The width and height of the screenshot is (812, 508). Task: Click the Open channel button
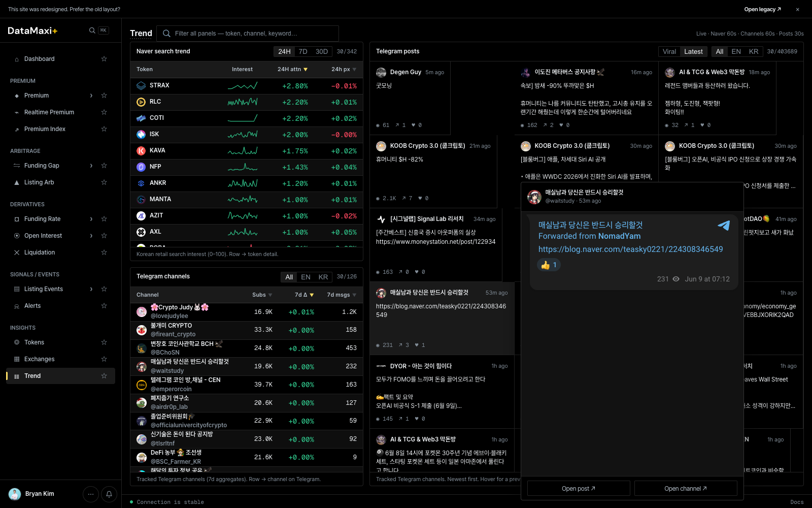686,489
